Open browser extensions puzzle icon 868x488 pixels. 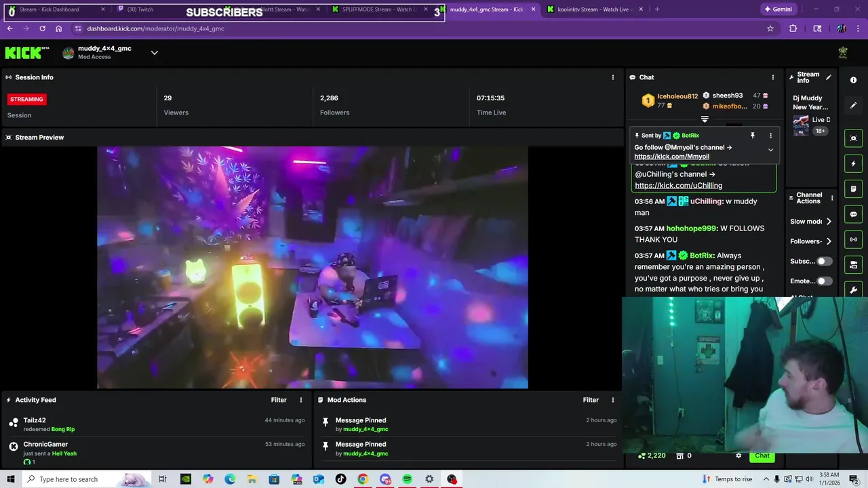(x=793, y=28)
